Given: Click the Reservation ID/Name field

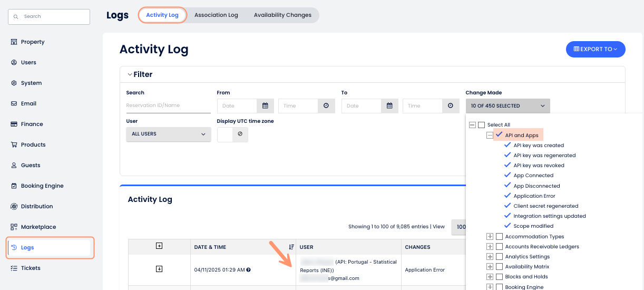Looking at the screenshot, I should point(169,105).
